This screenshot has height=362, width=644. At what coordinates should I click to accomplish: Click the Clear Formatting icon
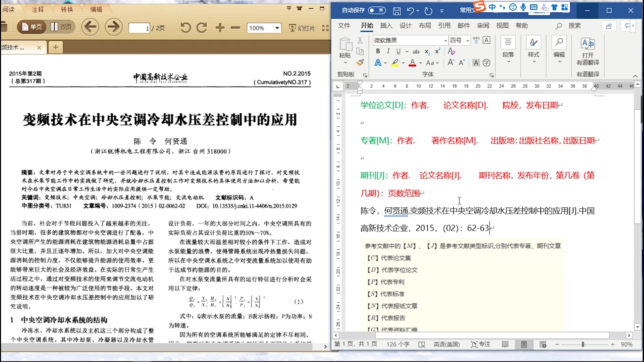[451, 51]
